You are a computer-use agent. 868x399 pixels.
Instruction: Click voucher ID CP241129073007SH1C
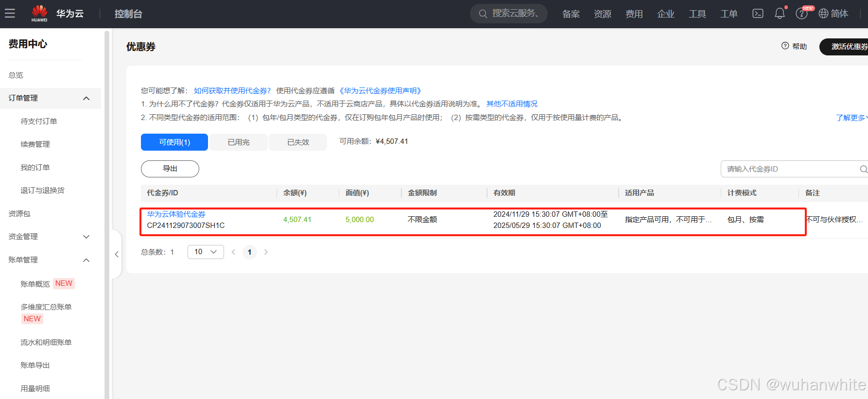(x=186, y=226)
